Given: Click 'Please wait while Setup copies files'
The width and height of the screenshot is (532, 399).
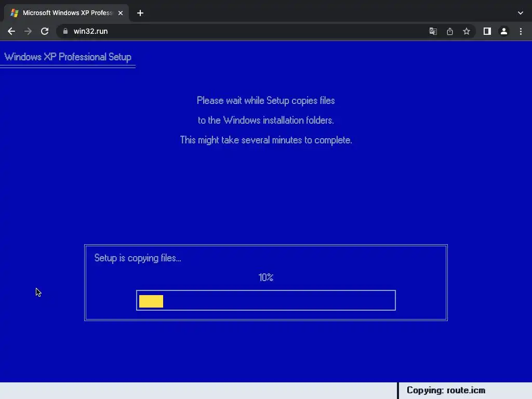Looking at the screenshot, I should 265,100.
